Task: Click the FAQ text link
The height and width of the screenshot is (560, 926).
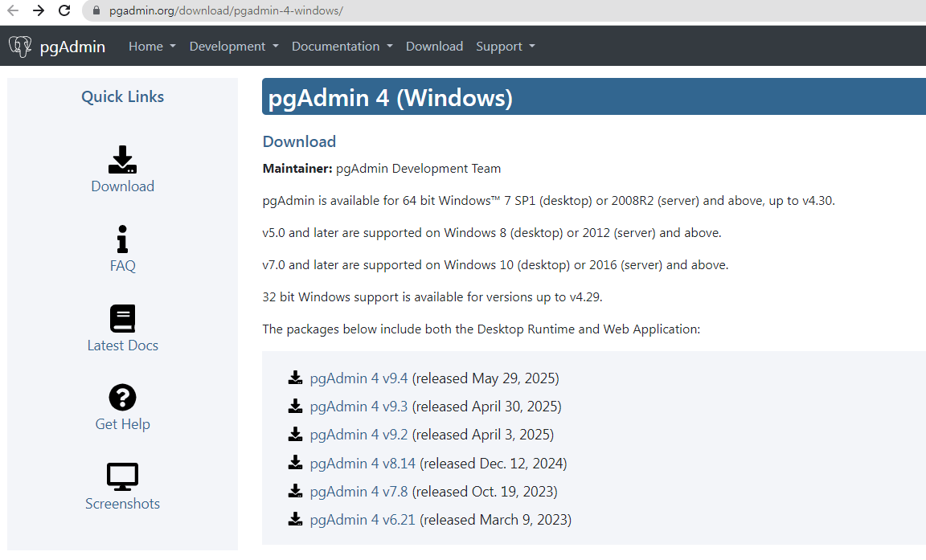Action: coord(122,266)
